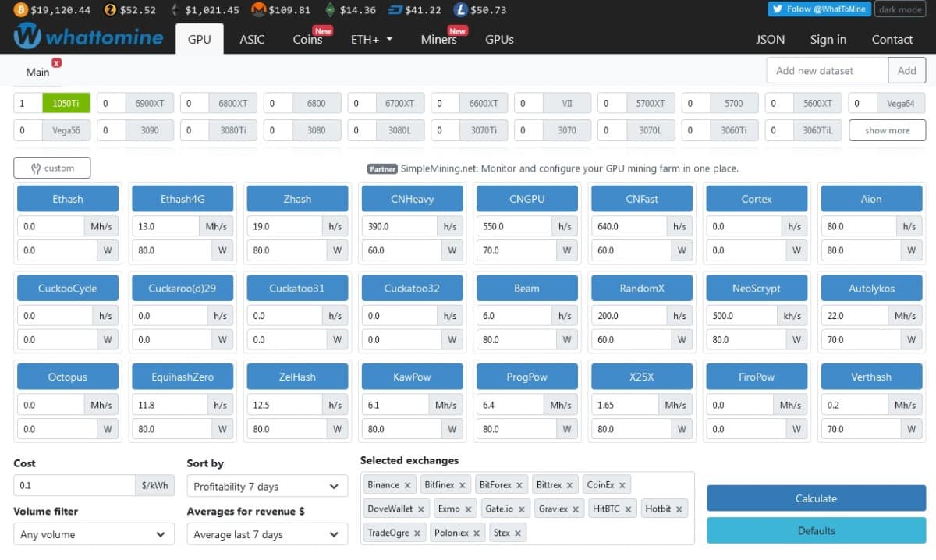Image resolution: width=936 pixels, height=560 pixels.
Task: Click the Dash icon beside $41.22
Action: (x=395, y=9)
